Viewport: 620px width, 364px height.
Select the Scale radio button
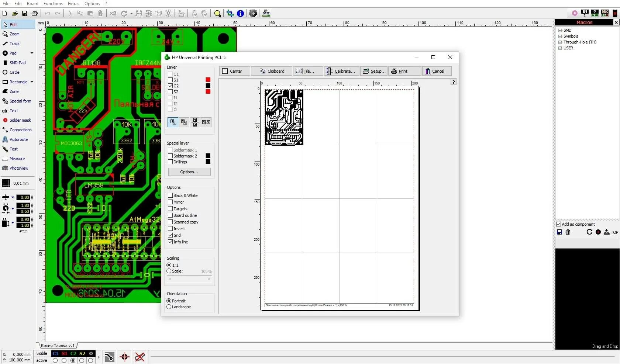169,271
